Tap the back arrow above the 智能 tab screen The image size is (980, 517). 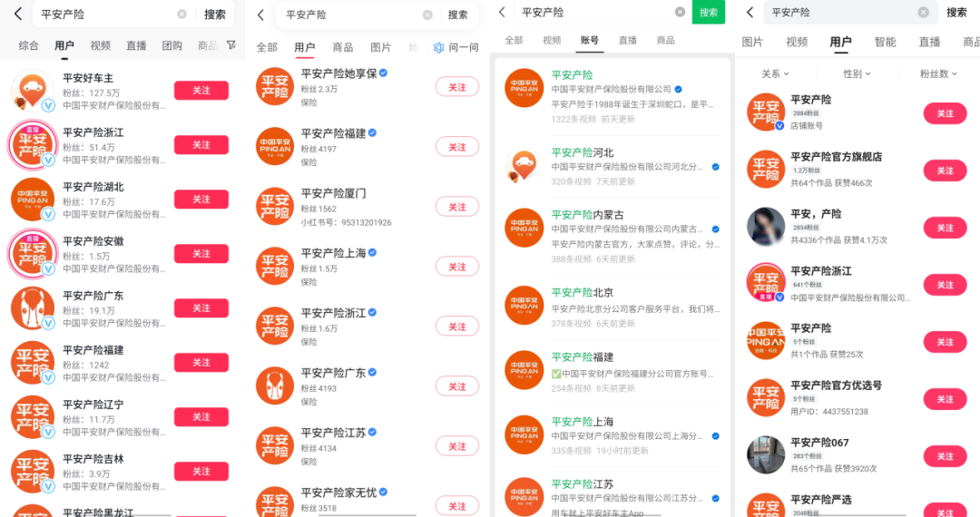(x=750, y=12)
